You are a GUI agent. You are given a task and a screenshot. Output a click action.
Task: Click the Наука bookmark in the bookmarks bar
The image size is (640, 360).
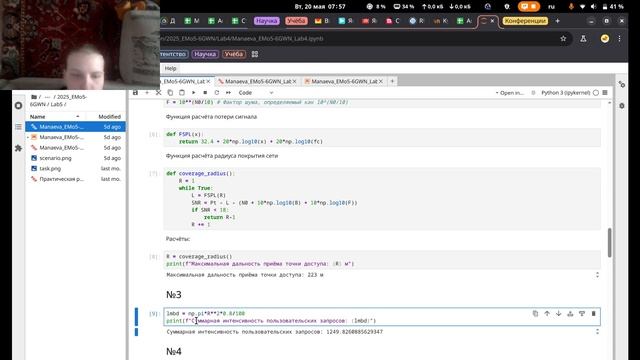tap(205, 54)
